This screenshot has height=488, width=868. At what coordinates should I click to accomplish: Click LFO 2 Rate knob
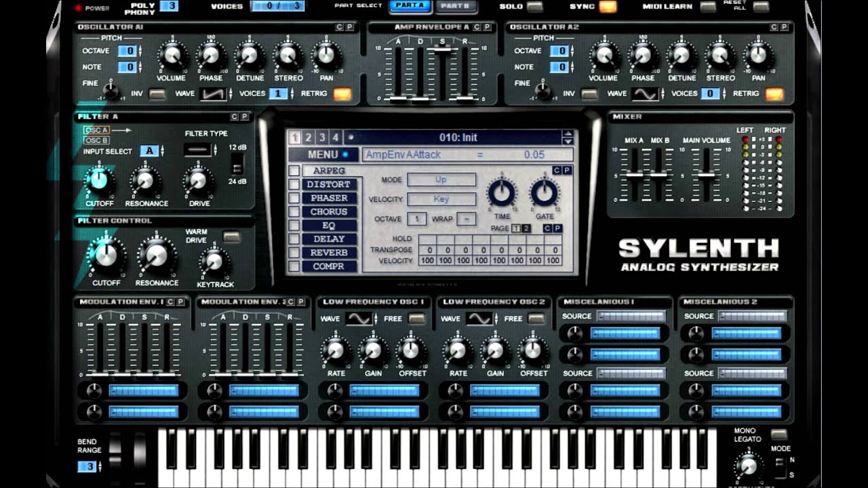[458, 350]
